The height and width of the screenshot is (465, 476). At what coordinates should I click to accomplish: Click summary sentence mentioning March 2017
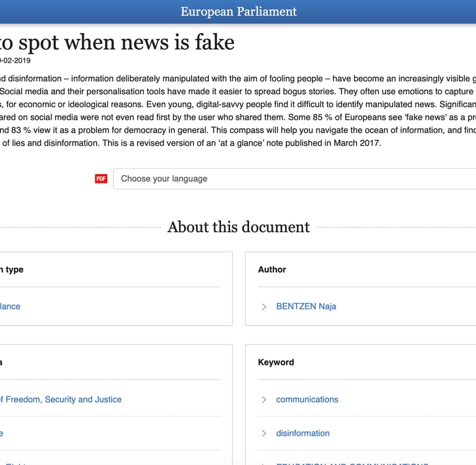click(241, 143)
